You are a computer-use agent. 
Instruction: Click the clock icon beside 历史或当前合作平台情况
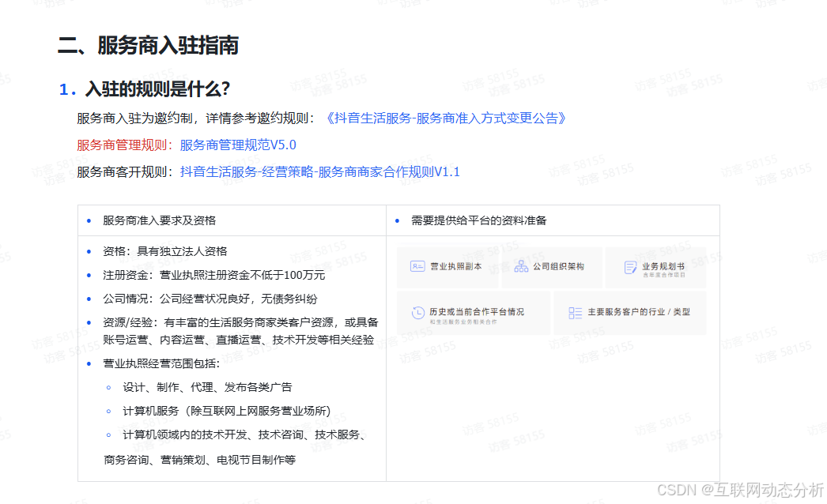417,313
